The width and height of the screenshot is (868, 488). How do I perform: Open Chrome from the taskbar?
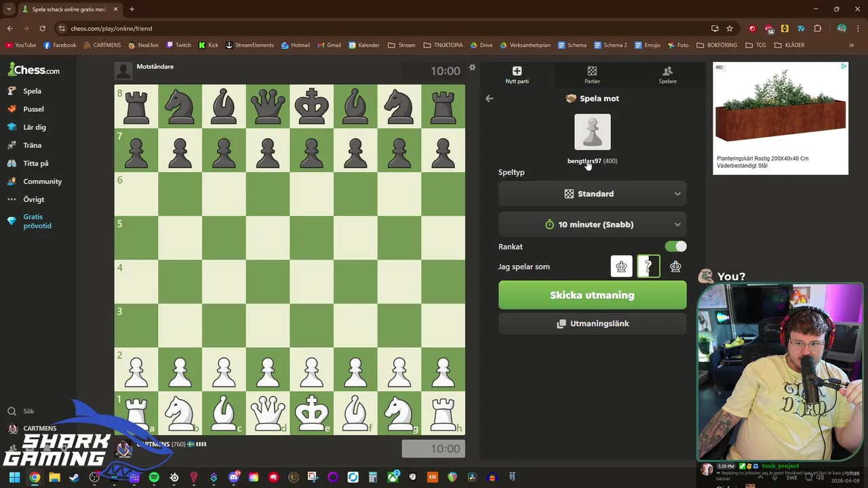pos(35,477)
